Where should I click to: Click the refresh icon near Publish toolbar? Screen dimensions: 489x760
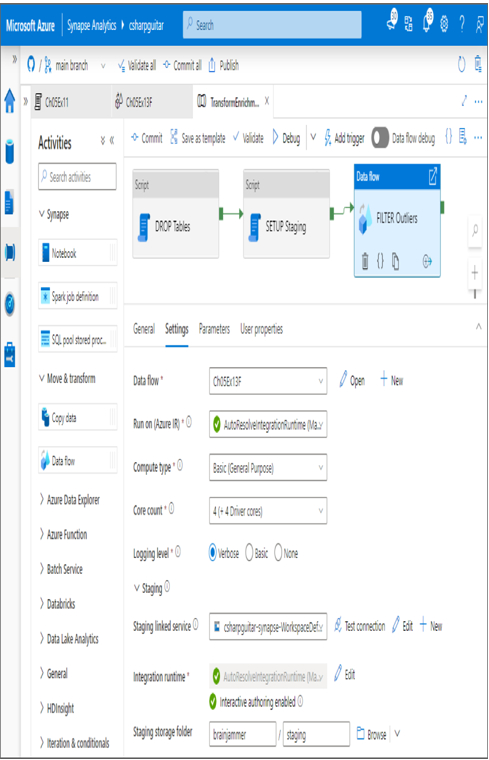click(461, 64)
